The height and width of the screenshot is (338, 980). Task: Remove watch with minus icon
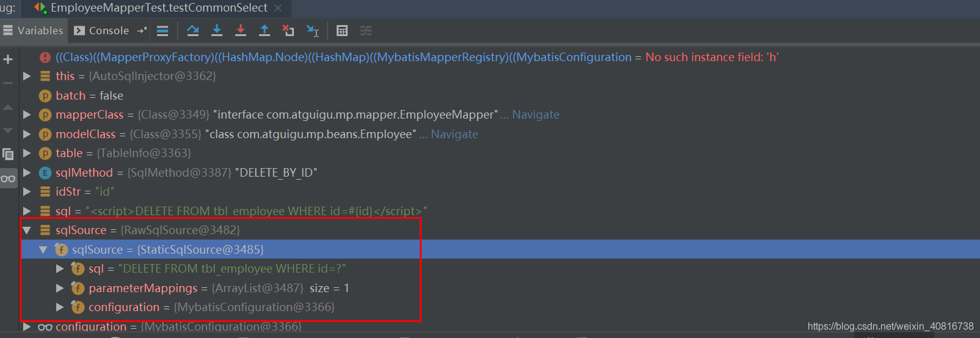pos(8,83)
